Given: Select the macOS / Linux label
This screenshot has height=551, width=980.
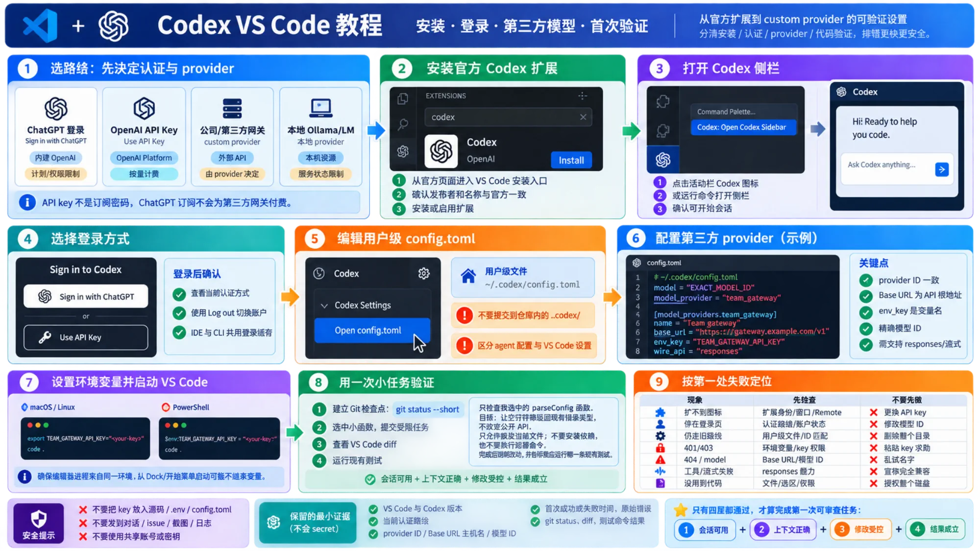Looking at the screenshot, I should pos(52,407).
